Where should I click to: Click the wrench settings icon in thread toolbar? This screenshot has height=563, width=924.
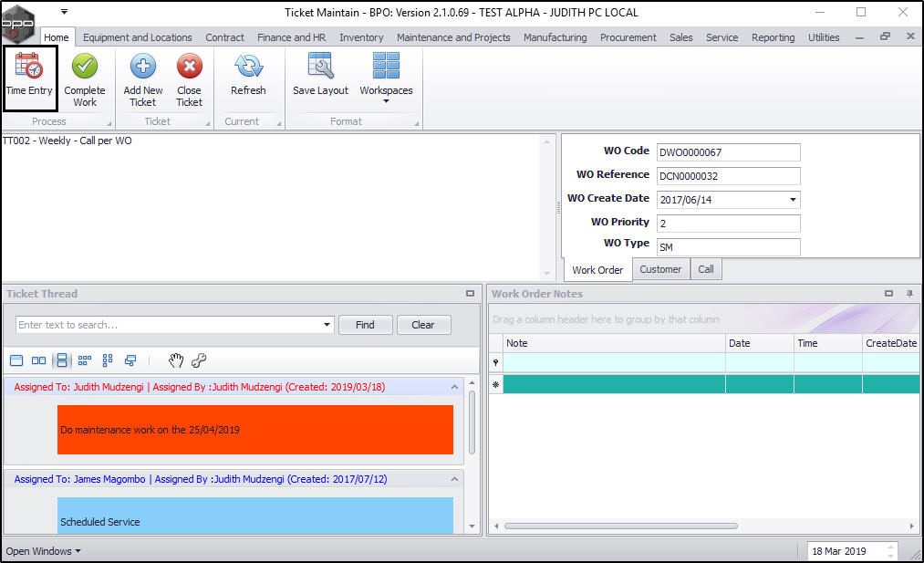(199, 360)
